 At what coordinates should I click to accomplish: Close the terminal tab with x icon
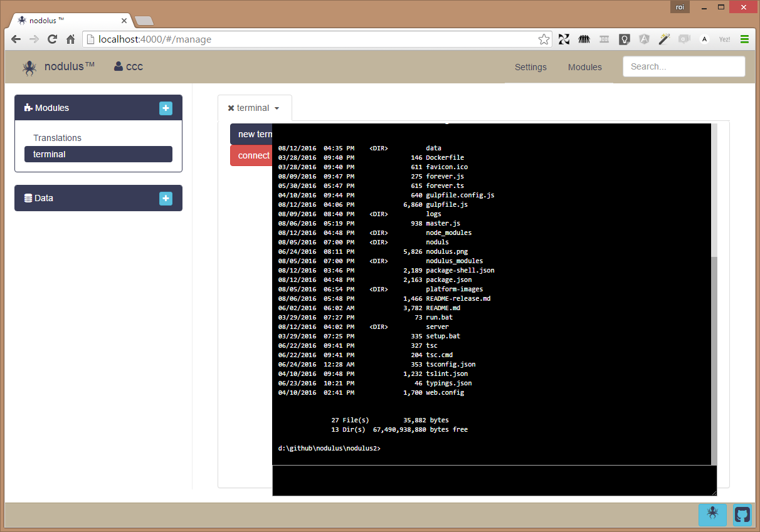tap(231, 108)
